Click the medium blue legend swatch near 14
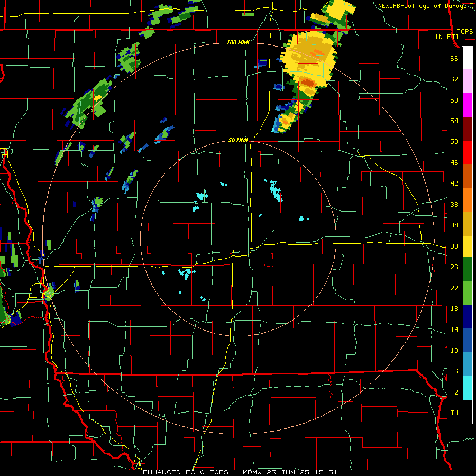 click(467, 340)
